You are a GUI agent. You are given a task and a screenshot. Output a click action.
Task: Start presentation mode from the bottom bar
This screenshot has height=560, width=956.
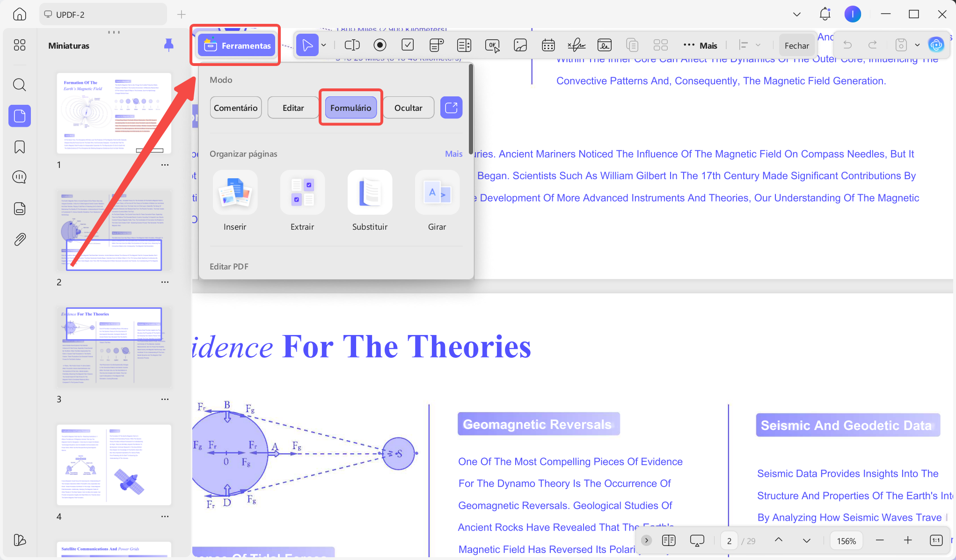click(697, 541)
